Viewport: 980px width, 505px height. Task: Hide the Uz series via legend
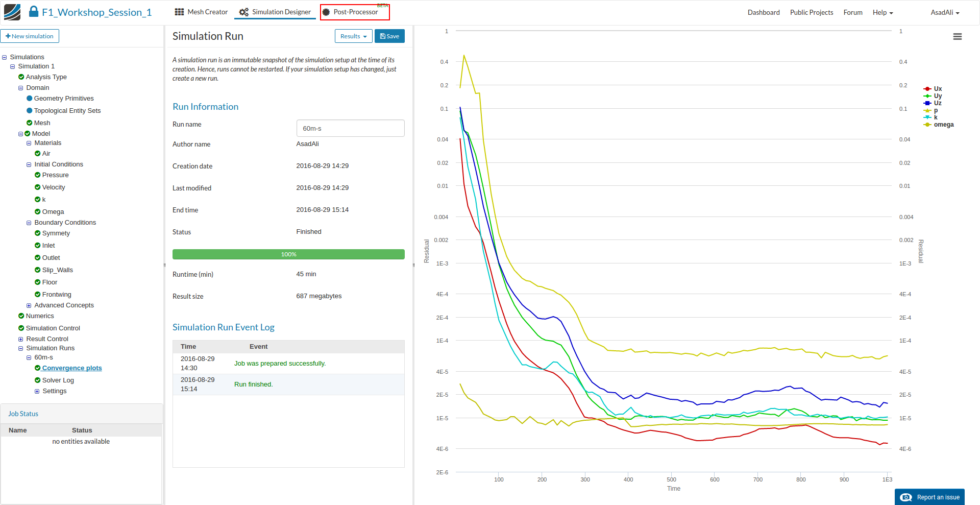[937, 103]
